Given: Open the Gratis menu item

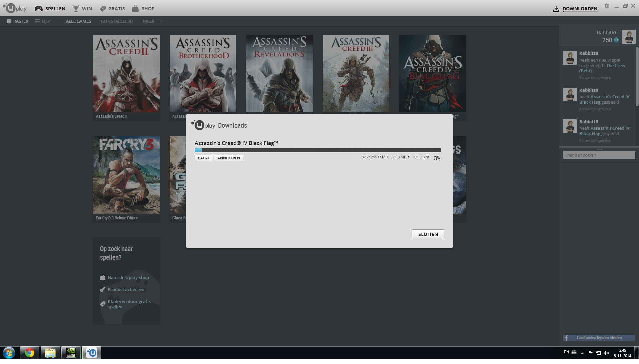Looking at the screenshot, I should click(112, 8).
